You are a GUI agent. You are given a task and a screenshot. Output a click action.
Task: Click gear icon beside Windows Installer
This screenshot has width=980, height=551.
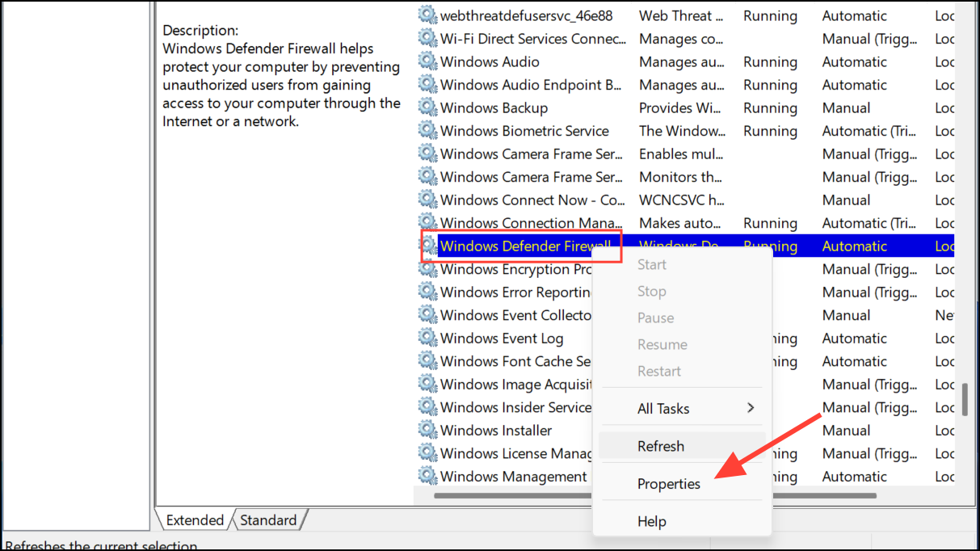pos(427,430)
